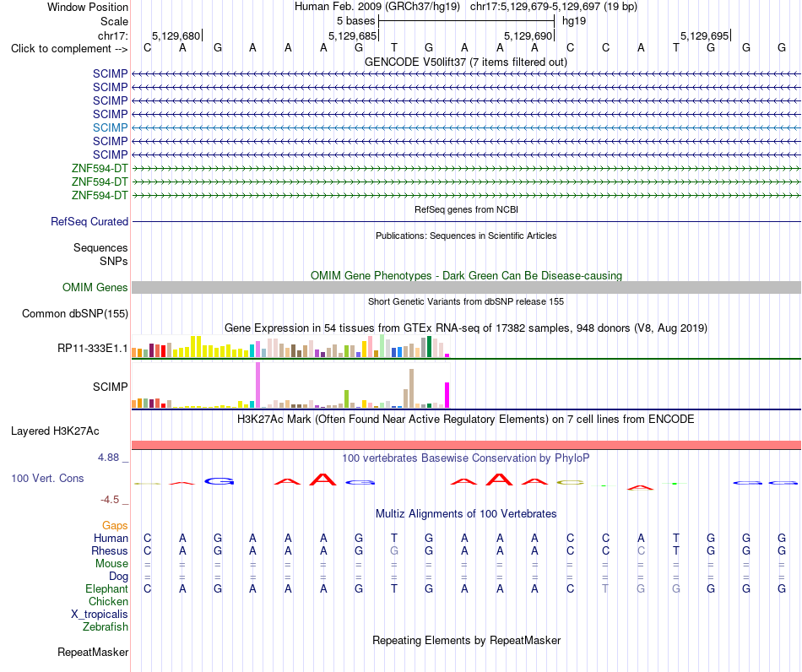Open the GTEx Gene Expression track title
This screenshot has width=802, height=672.
tap(466, 328)
